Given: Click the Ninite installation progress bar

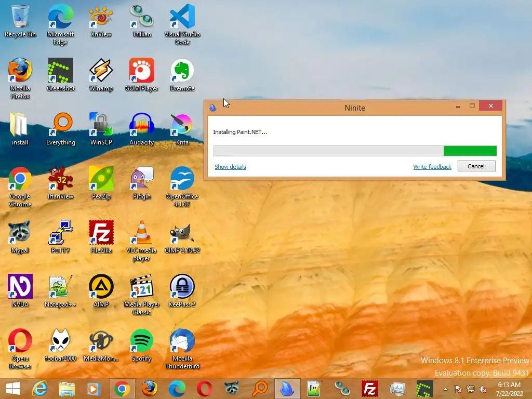Looking at the screenshot, I should tap(355, 151).
